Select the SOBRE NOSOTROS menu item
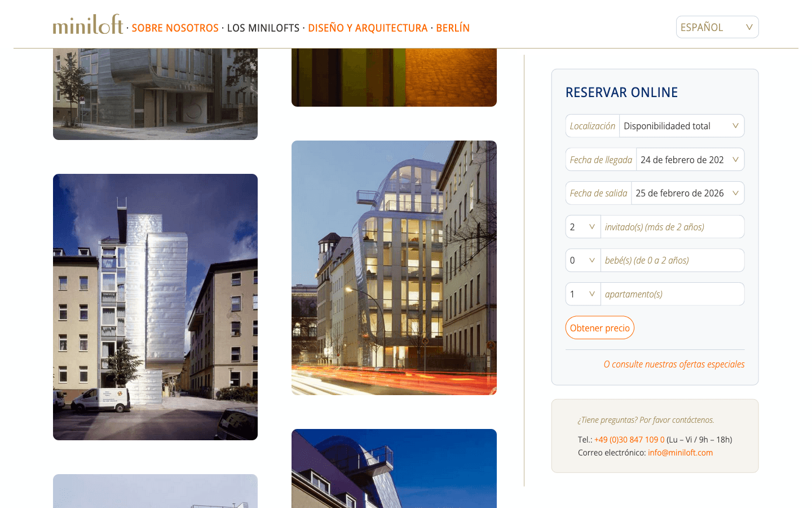 point(175,27)
